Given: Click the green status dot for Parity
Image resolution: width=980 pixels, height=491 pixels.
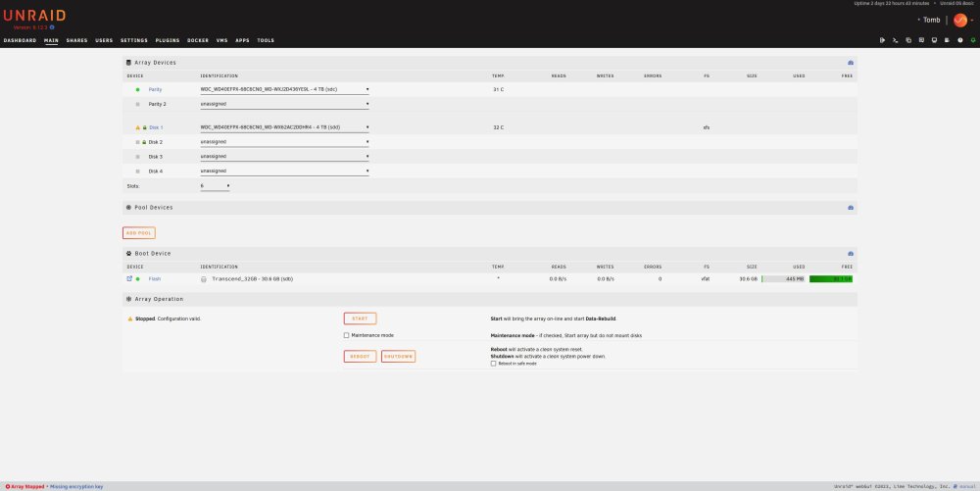Looking at the screenshot, I should [137, 90].
